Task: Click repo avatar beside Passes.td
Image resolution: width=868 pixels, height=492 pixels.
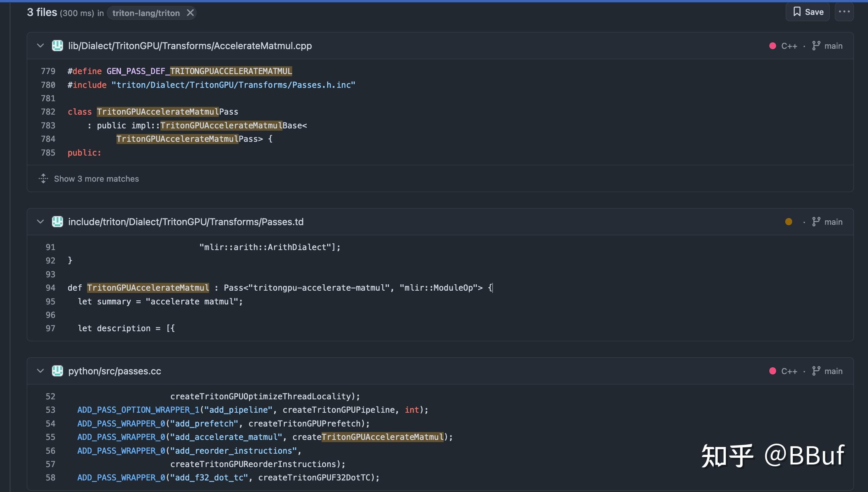Action: [57, 222]
